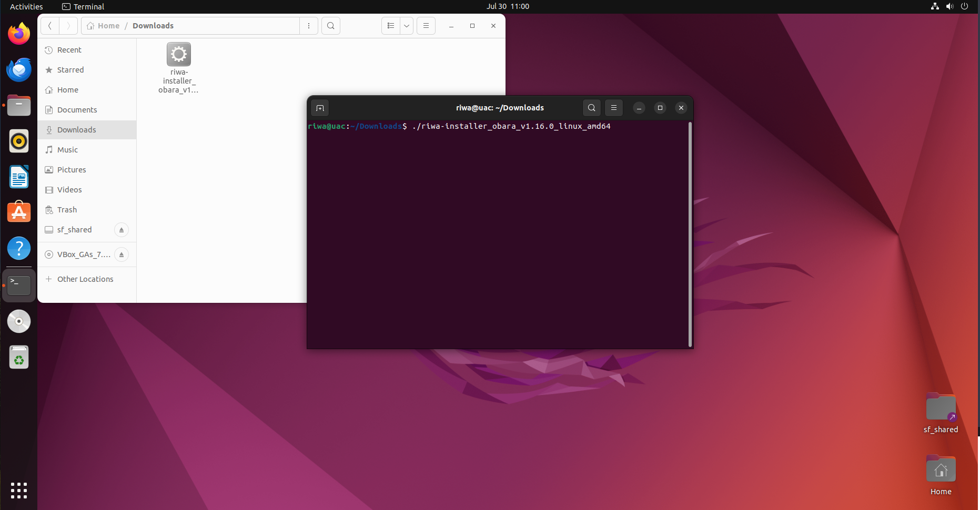Open the Files app in the dock
This screenshot has height=510, width=980.
tap(19, 106)
